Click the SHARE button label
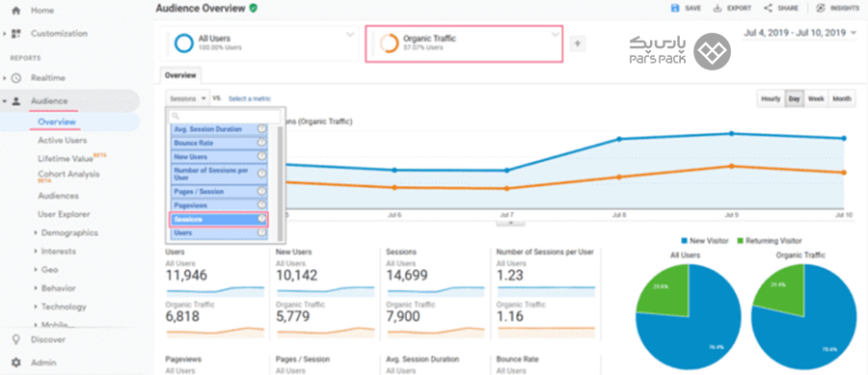The width and height of the screenshot is (868, 375). [788, 9]
